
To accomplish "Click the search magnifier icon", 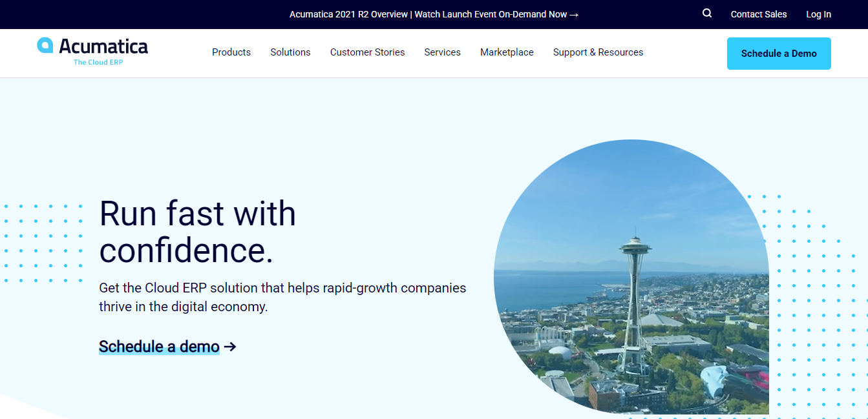I will pyautogui.click(x=707, y=14).
